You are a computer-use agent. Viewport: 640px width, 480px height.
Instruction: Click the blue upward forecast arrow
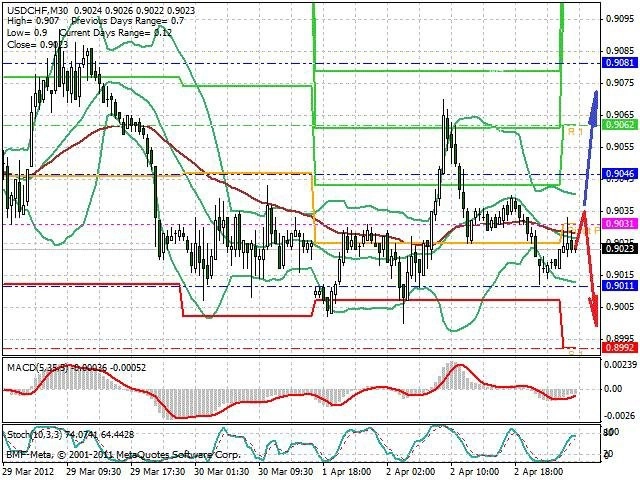(591, 148)
